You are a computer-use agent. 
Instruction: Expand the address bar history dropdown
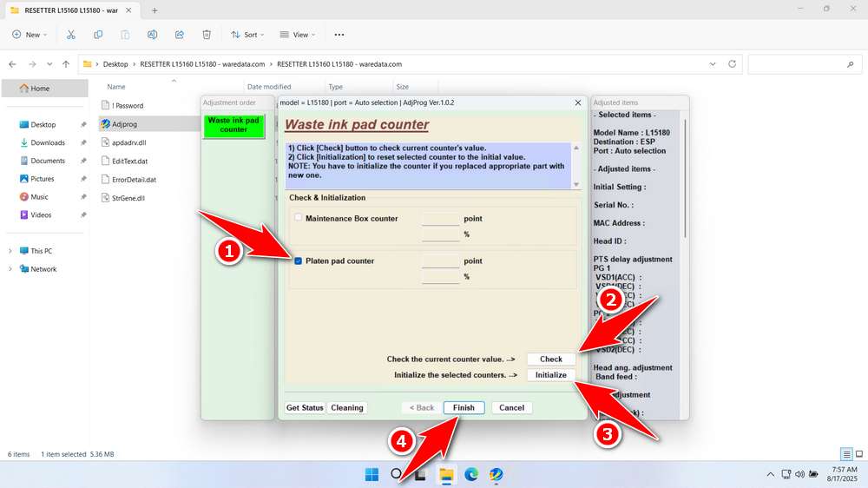[713, 64]
